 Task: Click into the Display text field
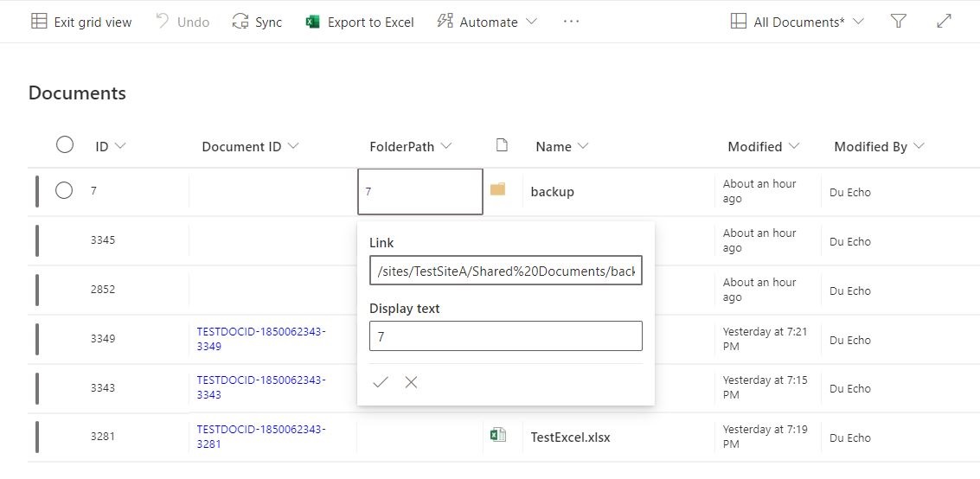506,336
